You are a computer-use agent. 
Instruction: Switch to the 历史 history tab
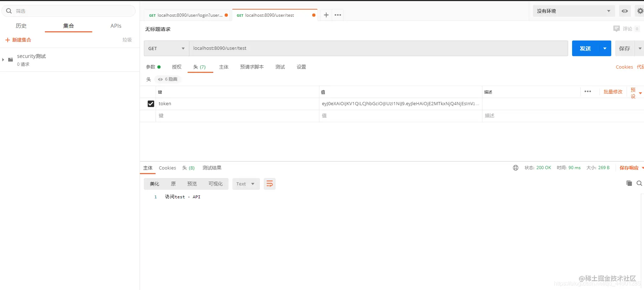[21, 26]
